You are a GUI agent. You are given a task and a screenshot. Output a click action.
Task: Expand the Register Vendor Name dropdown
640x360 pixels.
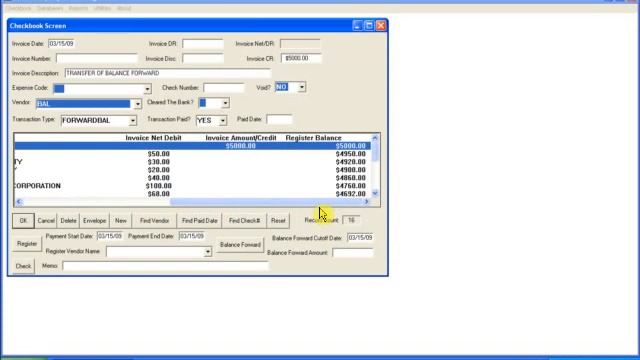[208, 252]
